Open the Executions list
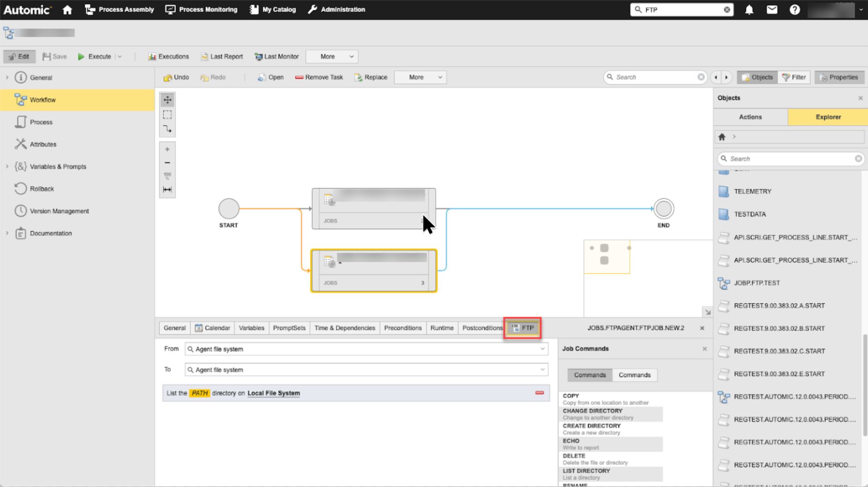Viewport: 868px width, 487px height. click(x=168, y=57)
